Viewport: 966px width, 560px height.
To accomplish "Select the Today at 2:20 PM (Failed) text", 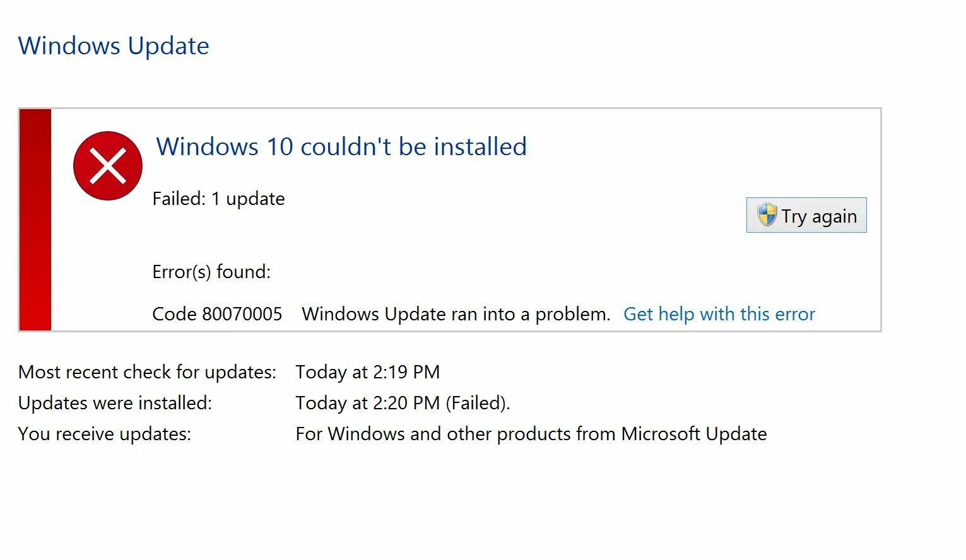I will pos(402,403).
